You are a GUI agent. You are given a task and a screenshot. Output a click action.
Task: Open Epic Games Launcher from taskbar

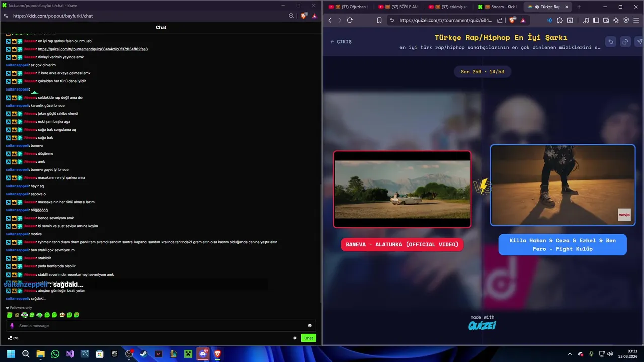[114, 354]
